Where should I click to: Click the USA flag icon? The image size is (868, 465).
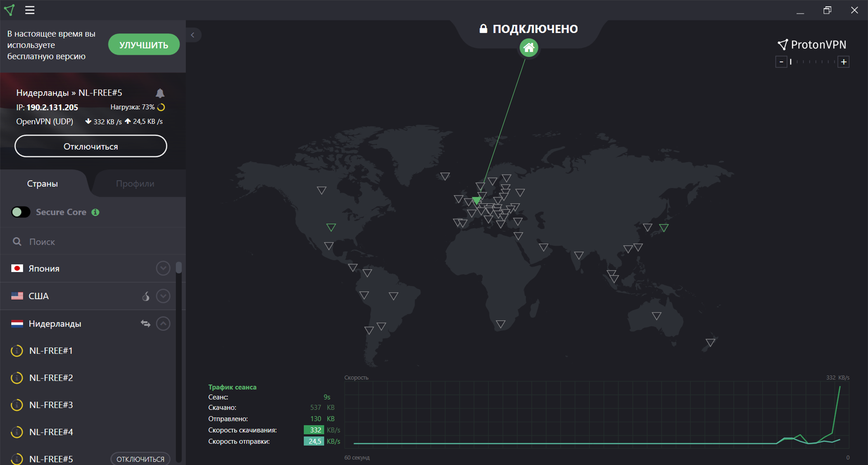[17, 296]
